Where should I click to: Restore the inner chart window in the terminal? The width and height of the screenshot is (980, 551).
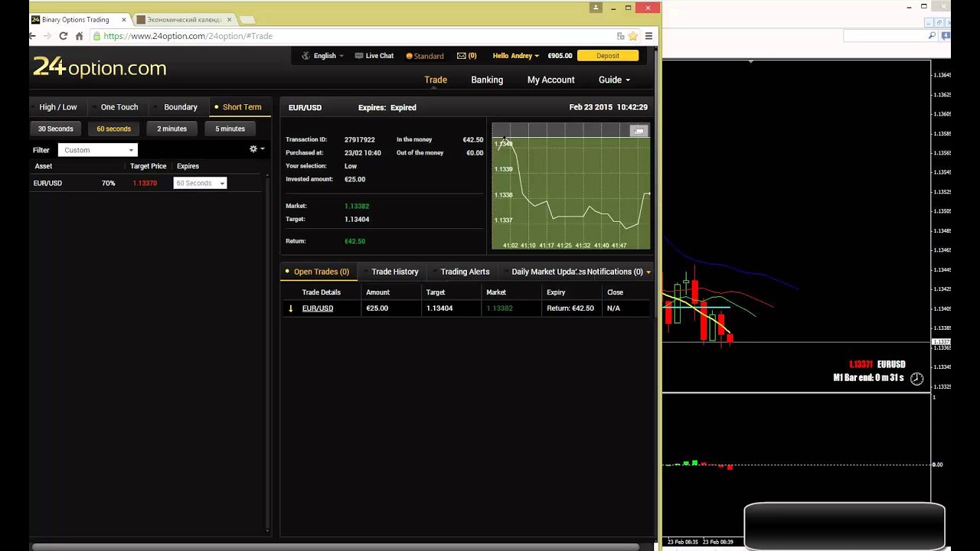(939, 23)
